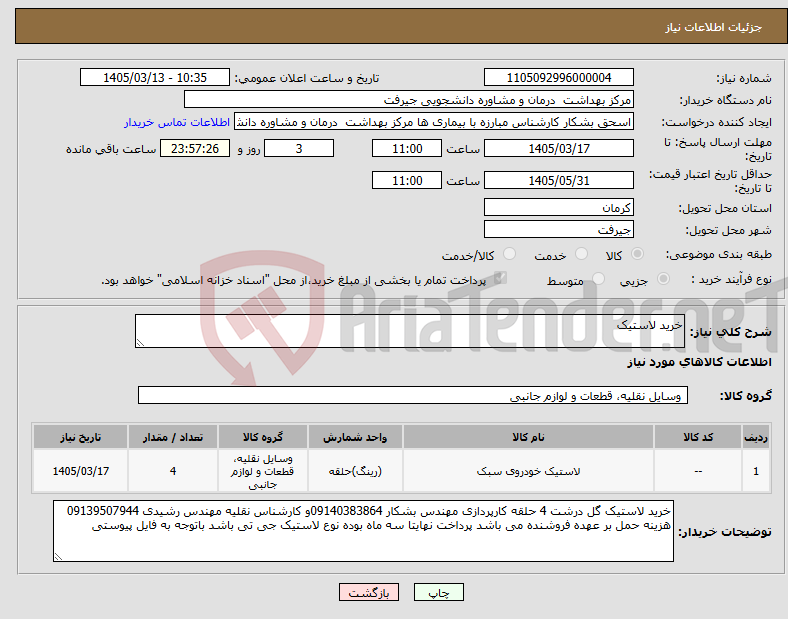Click resize handle of general description textarea
The width and height of the screenshot is (788, 619).
140,343
